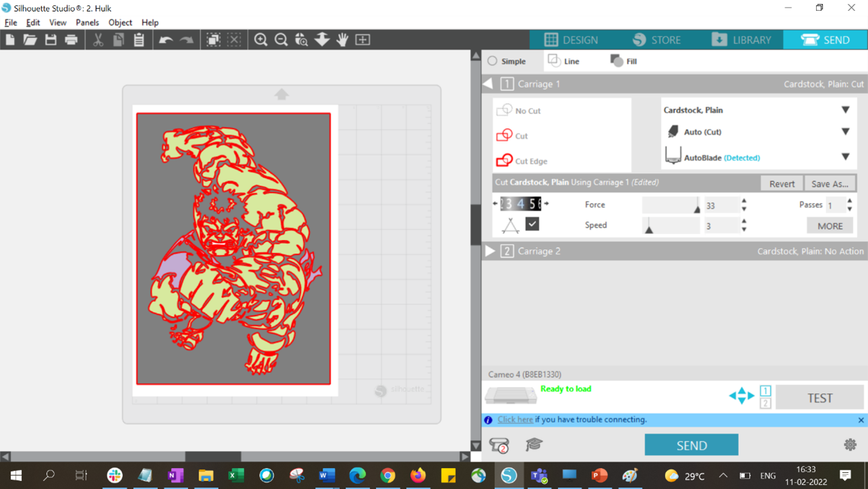Click the blade depth right arrow
Image resolution: width=868 pixels, height=489 pixels.
click(x=546, y=204)
